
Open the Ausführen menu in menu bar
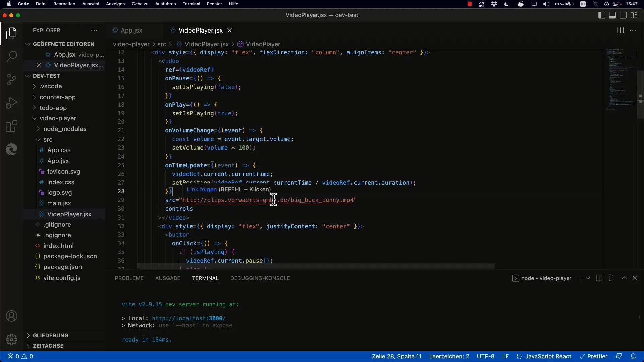(x=165, y=4)
